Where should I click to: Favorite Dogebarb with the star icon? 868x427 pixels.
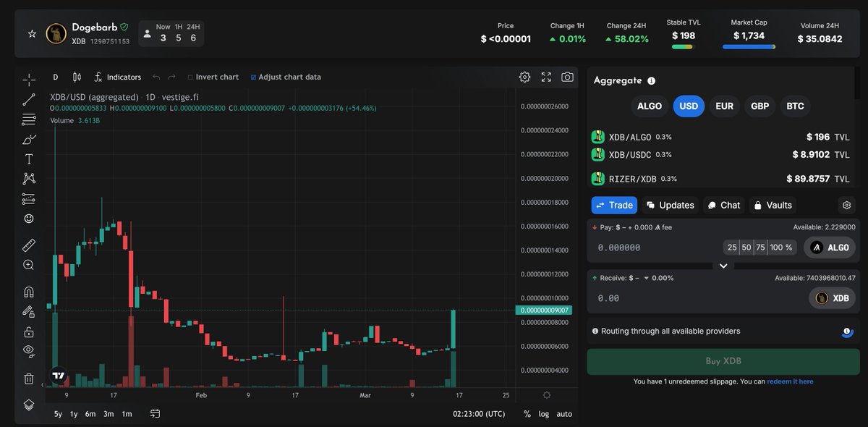point(32,34)
